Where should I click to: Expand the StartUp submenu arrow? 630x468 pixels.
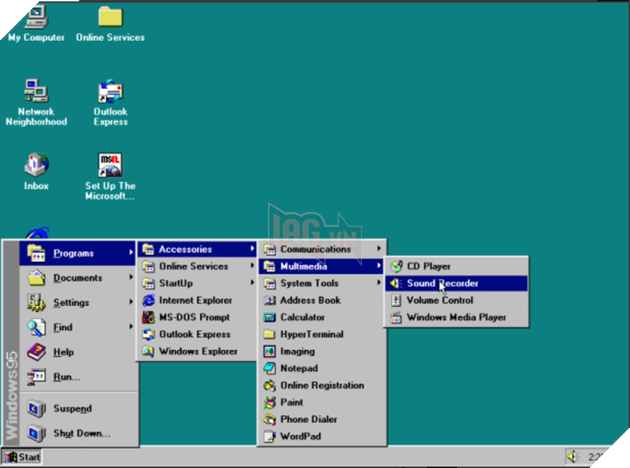252,282
